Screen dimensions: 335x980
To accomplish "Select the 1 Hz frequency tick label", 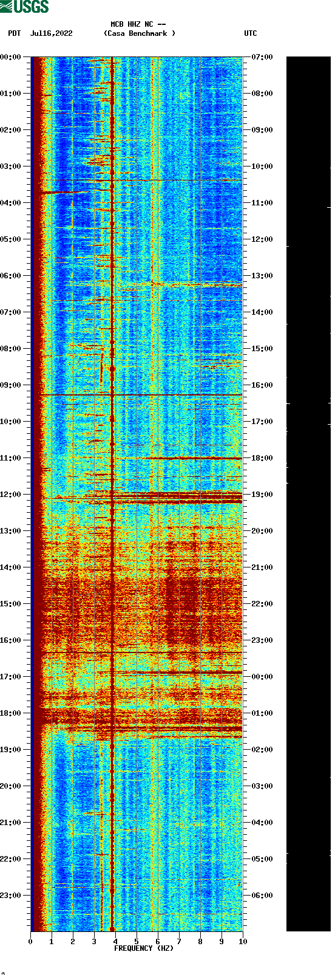I will tap(52, 942).
